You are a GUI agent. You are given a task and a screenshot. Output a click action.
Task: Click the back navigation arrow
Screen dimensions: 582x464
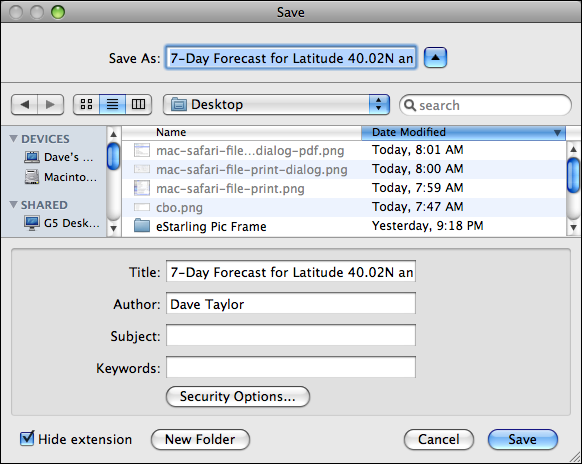(24, 104)
